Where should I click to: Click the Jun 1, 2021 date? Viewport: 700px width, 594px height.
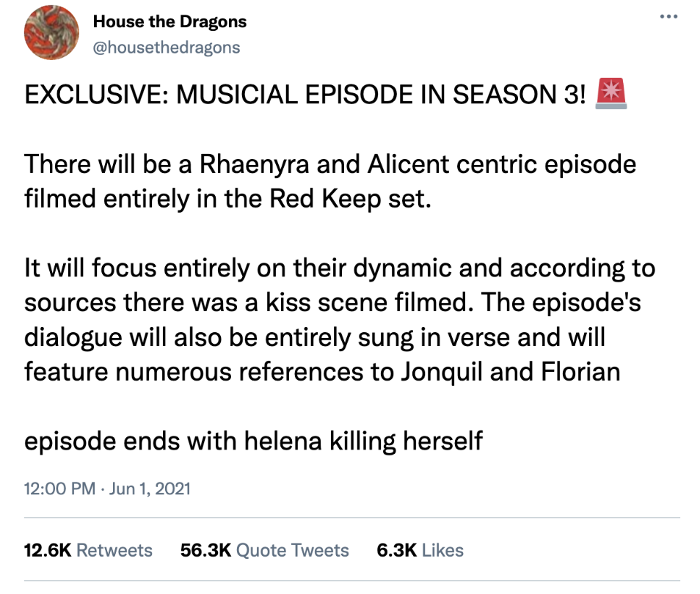(149, 488)
